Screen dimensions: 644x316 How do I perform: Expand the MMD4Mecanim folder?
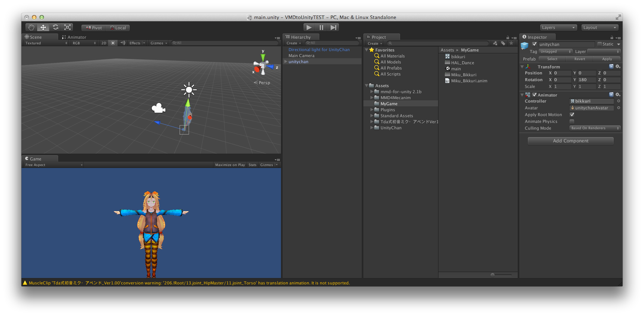(x=372, y=98)
